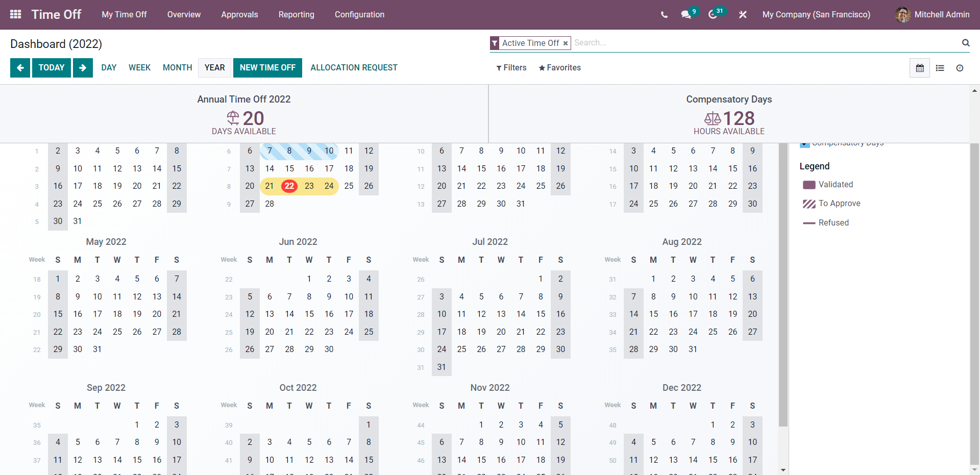Select June 15 in the calendar
The height and width of the screenshot is (475, 980).
[x=309, y=314]
